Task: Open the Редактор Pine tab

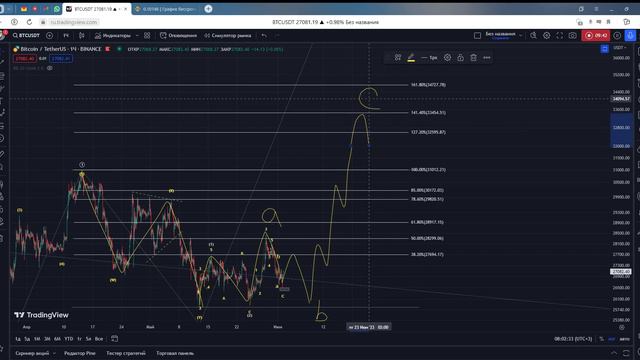Action: (80, 353)
